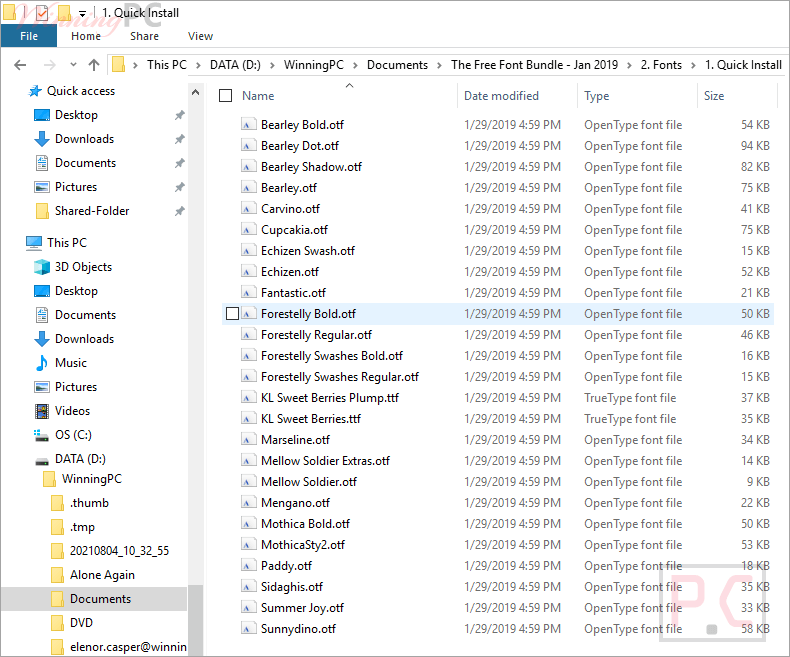The width and height of the screenshot is (790, 657).
Task: Open the recent locations dropdown arrow
Action: [74, 64]
